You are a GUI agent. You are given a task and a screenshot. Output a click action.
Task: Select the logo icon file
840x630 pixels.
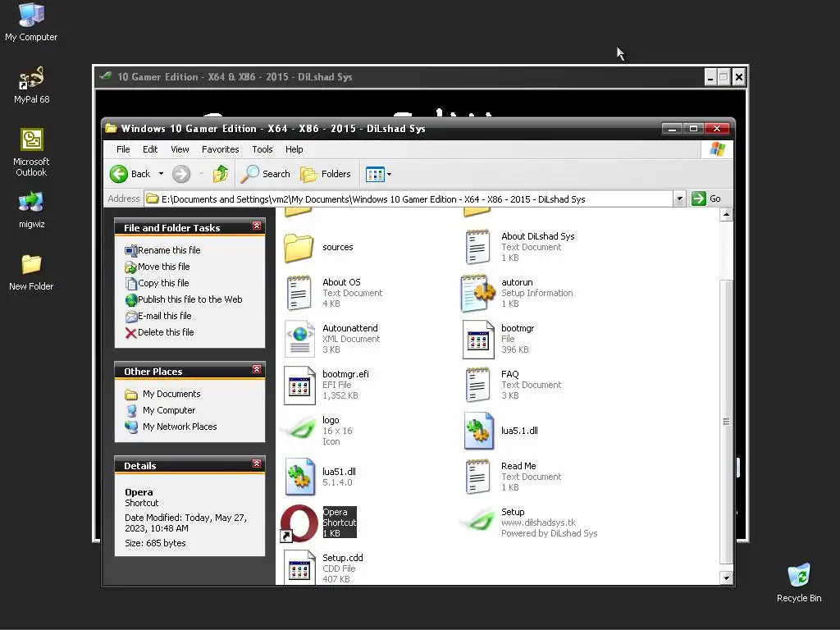(299, 430)
